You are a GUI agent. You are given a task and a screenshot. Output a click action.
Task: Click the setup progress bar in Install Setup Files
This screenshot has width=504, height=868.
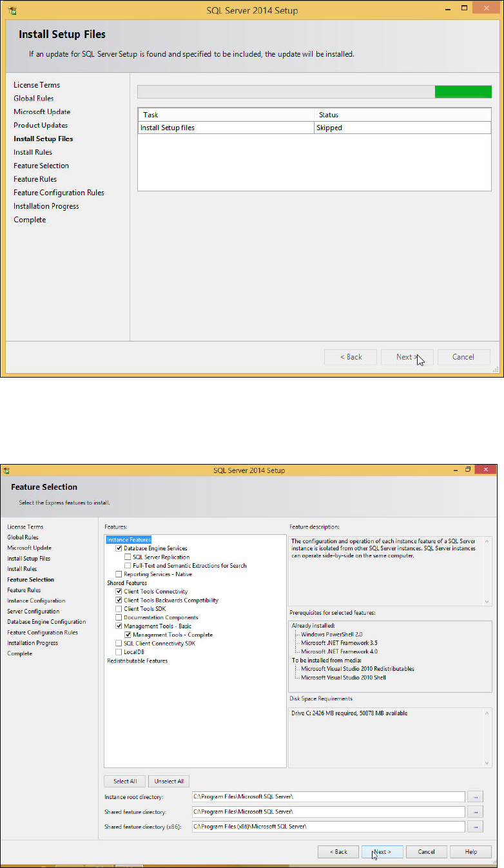click(315, 92)
